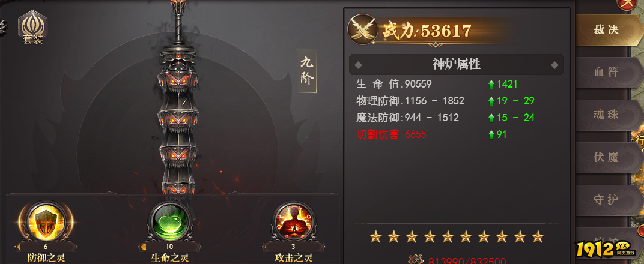
Task: Open the 套装 suit set icon
Action: [33, 27]
